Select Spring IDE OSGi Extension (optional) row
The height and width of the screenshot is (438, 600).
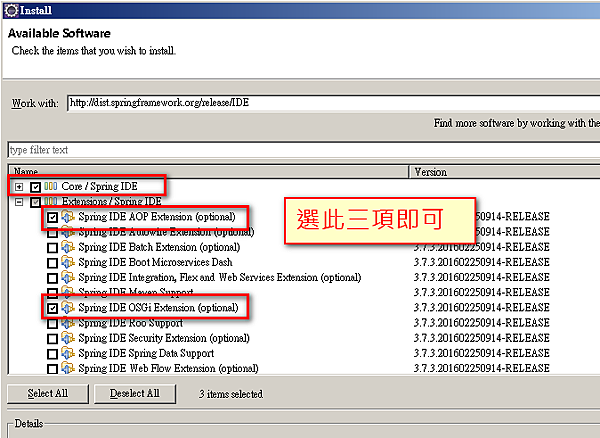coord(158,308)
